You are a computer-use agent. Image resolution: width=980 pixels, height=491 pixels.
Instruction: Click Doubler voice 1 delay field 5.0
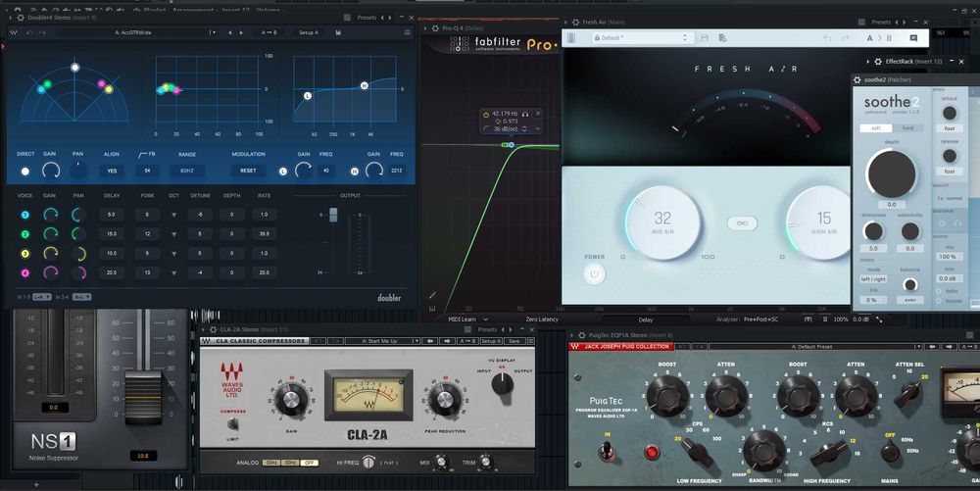tap(112, 215)
